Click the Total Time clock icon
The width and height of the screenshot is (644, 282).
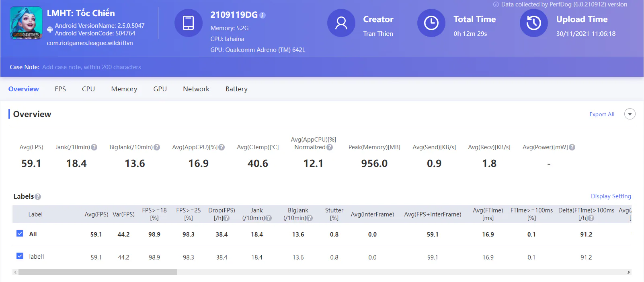point(431,23)
